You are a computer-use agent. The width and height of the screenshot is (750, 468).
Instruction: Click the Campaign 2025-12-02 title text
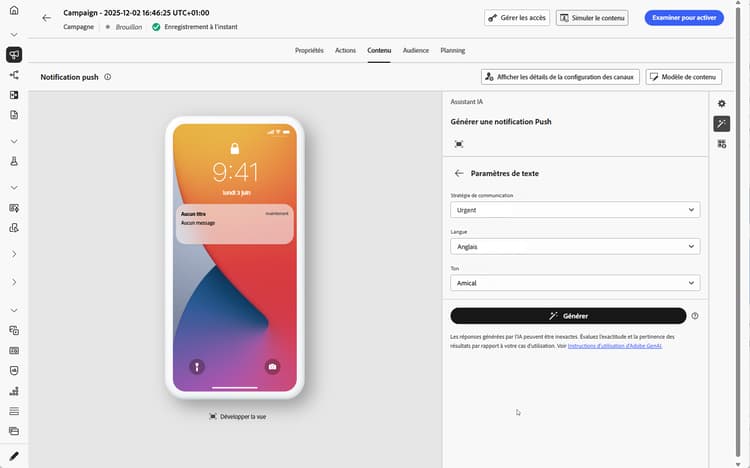tap(136, 13)
